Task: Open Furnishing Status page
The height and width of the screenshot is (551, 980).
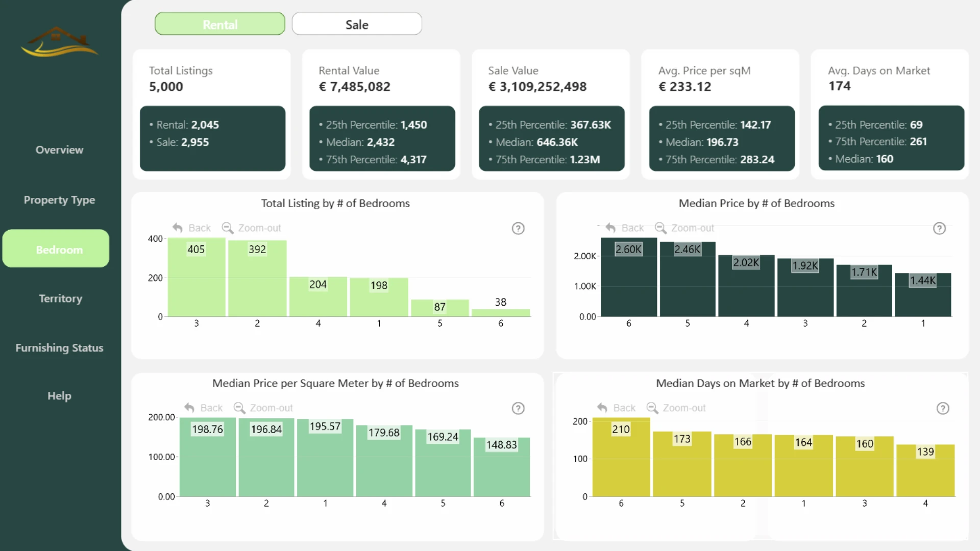Action: click(x=59, y=348)
